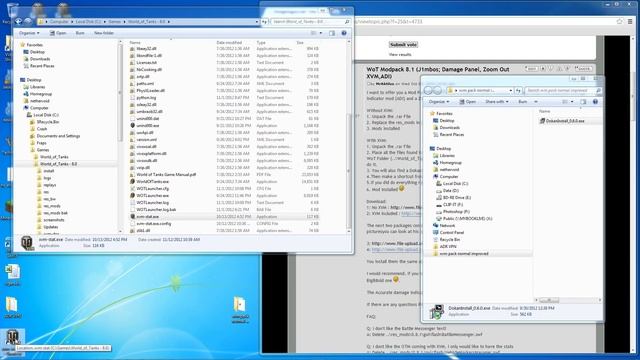Sort files by Name column header
Viewport: 640px width, 360px height.
(135, 42)
